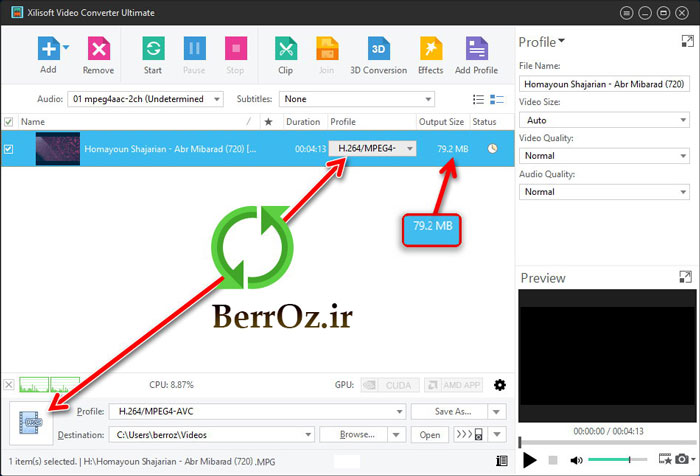Open the Clip tool
700x476 pixels.
[x=285, y=49]
